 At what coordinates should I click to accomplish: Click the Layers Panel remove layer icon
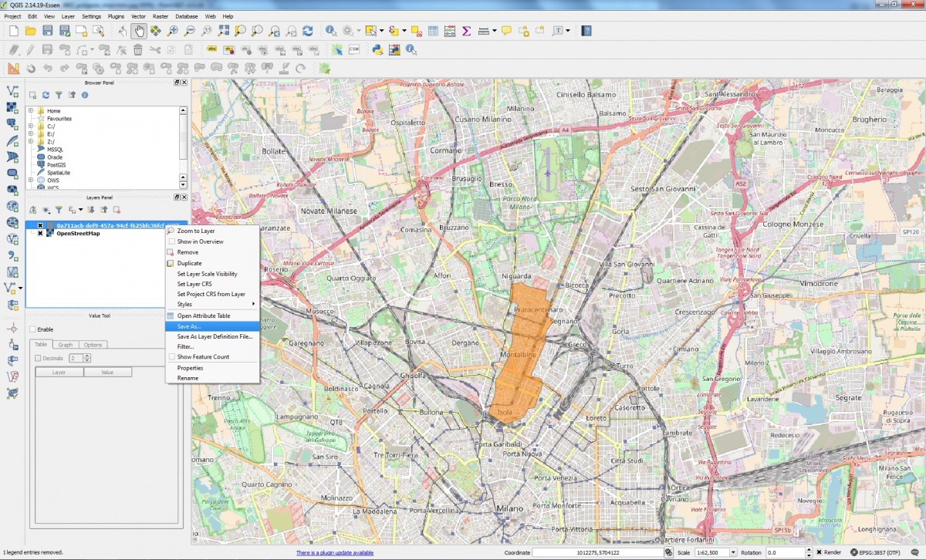coord(117,210)
